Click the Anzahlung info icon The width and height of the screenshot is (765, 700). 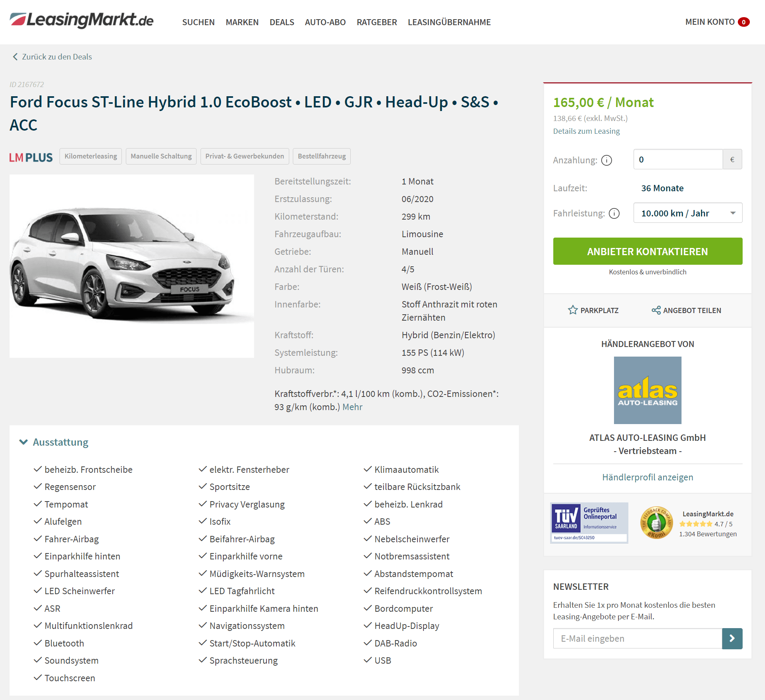606,160
